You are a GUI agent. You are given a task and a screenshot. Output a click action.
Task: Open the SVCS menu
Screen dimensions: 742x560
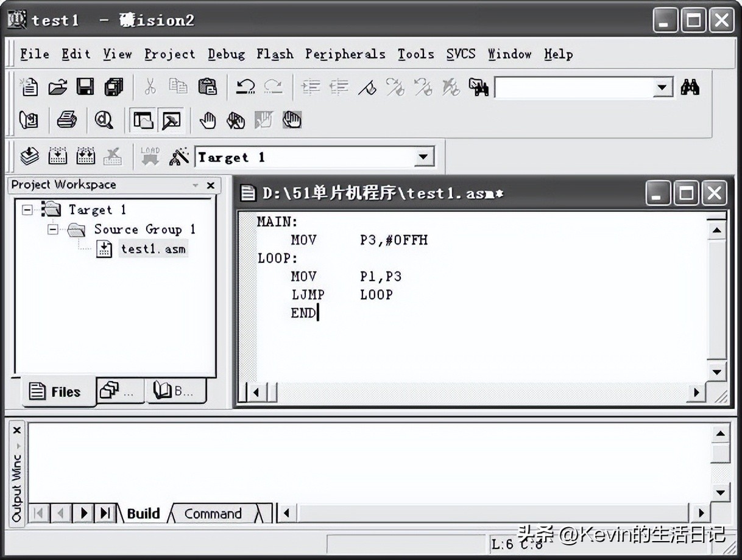[x=461, y=54]
